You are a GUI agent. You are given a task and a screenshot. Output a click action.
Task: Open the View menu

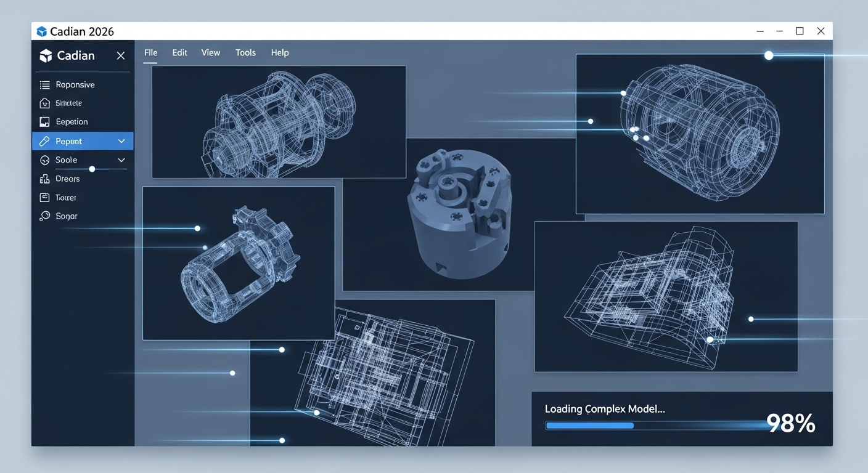point(211,53)
